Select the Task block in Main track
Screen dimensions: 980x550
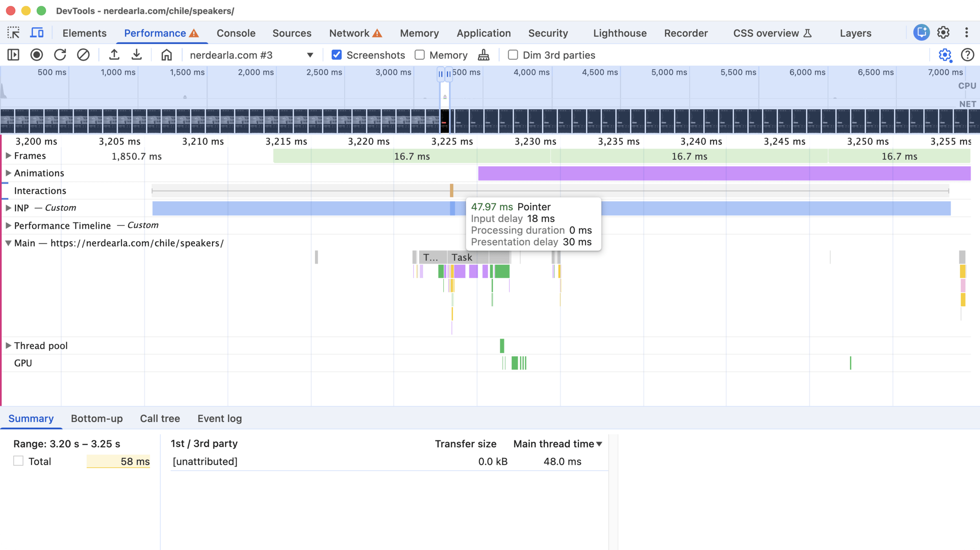pos(462,257)
